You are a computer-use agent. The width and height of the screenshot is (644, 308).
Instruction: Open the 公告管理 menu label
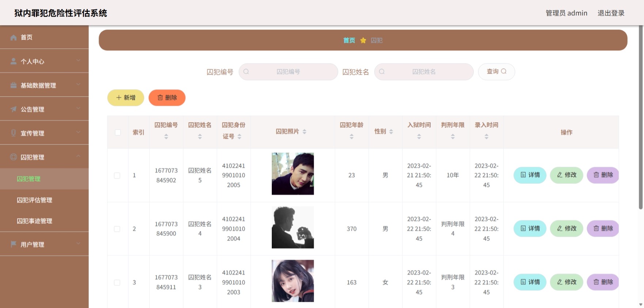coord(33,109)
